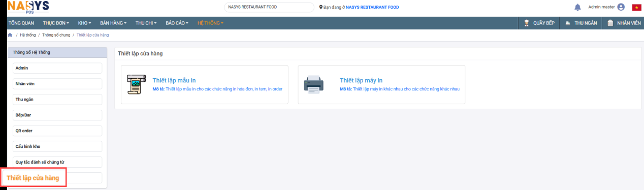Select Bếp/Bar in the sidebar list
This screenshot has width=644, height=190.
[x=57, y=115]
